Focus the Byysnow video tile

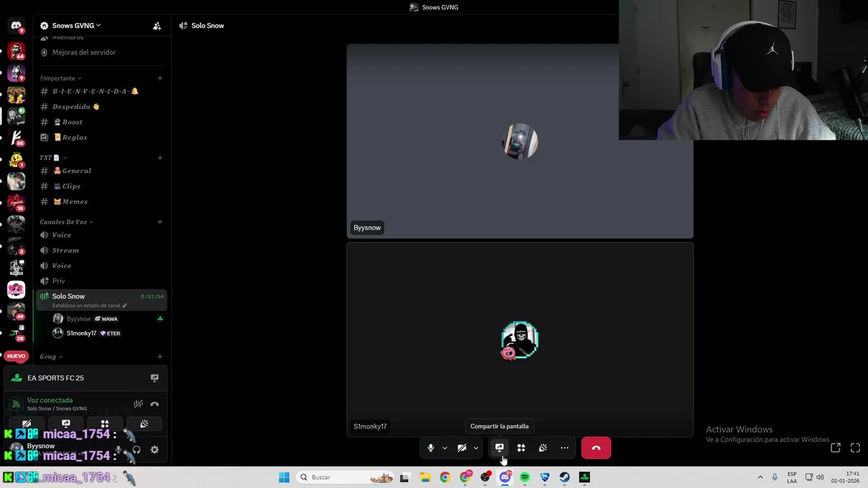520,141
